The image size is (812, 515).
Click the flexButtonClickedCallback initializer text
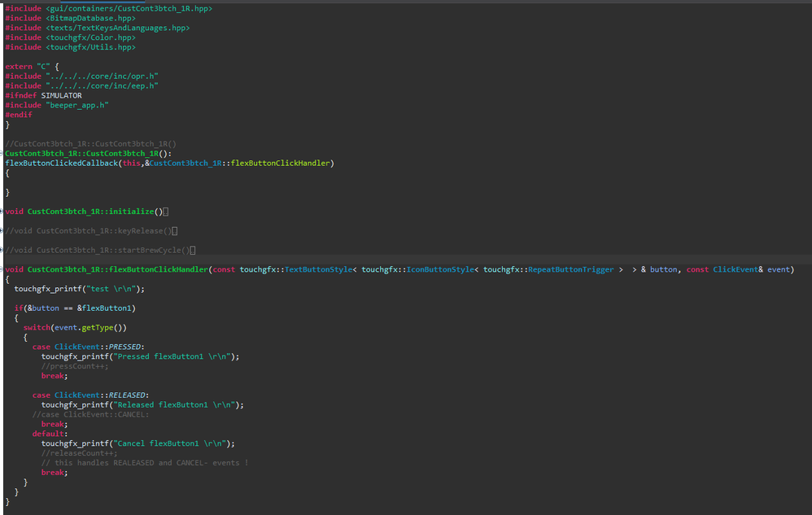click(62, 163)
